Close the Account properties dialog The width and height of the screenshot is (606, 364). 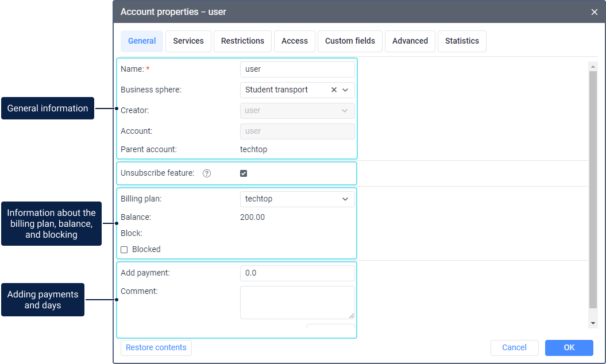coord(595,12)
